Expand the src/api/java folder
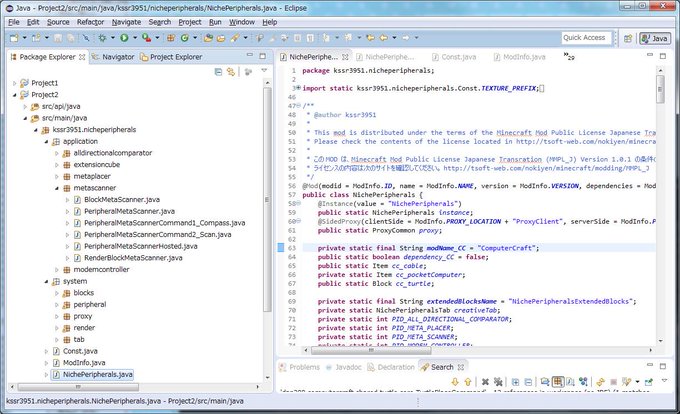The height and width of the screenshot is (414, 680). (25, 106)
